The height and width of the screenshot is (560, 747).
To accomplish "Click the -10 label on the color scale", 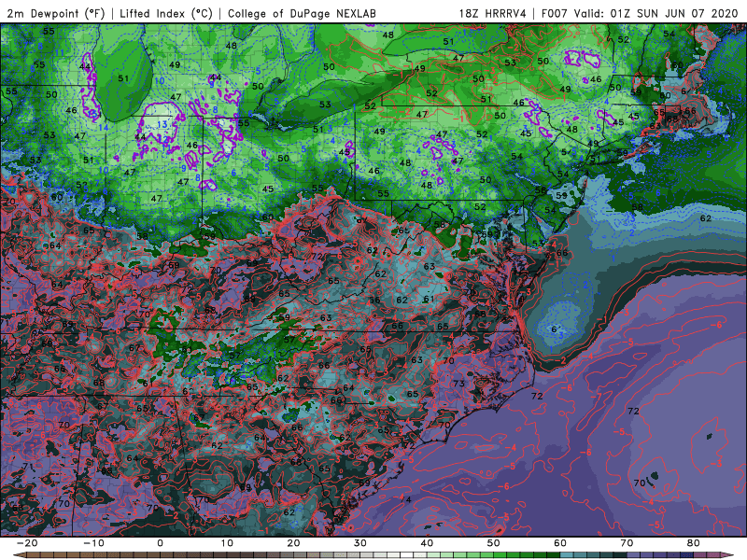I will (93, 543).
